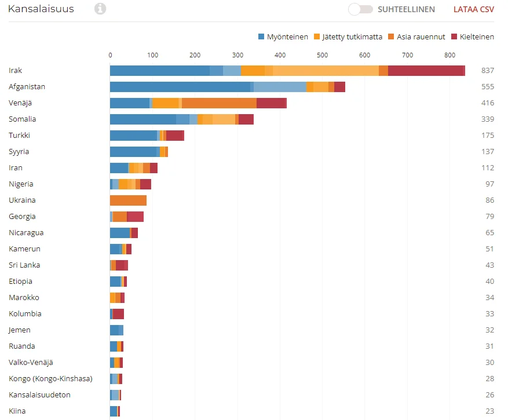Select the orange Ukraina bar
This screenshot has height=420, width=508.
tap(128, 200)
